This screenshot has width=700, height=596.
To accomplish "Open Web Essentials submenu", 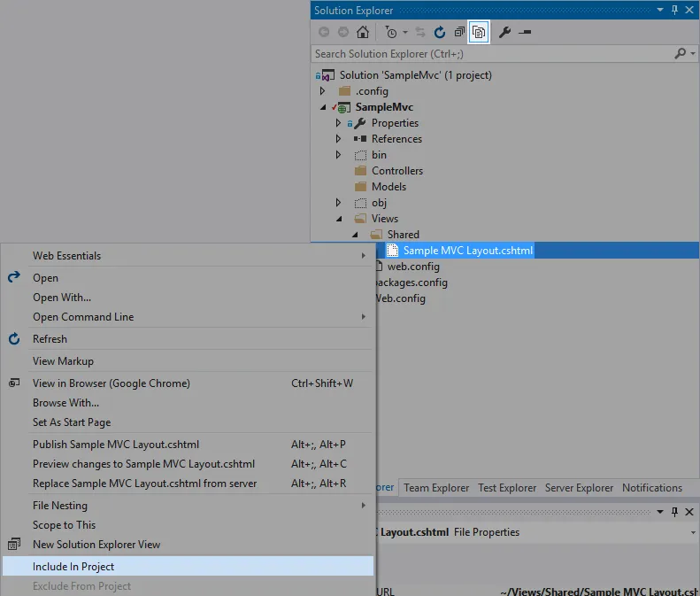I will click(x=188, y=256).
